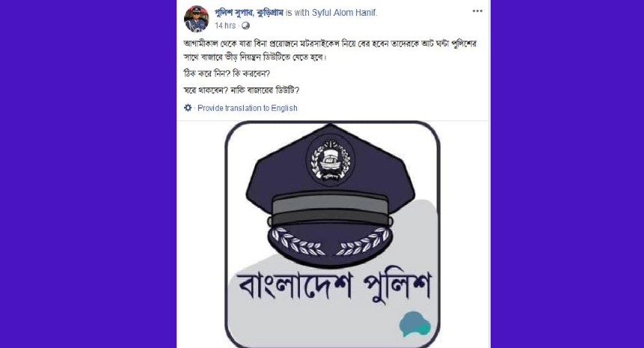Click the globe public audience icon
The width and height of the screenshot is (644, 348).
(x=245, y=26)
